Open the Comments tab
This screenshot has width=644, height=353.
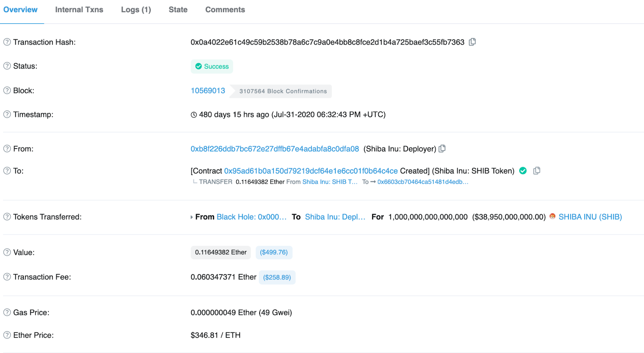225,10
